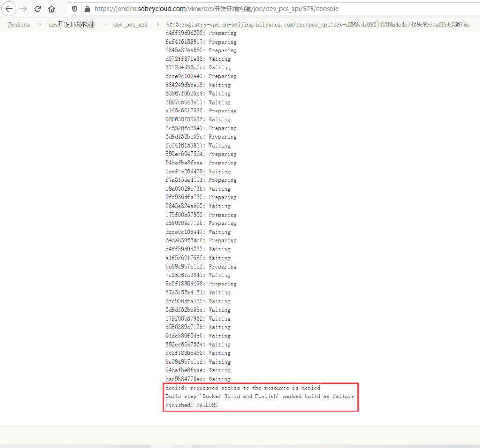
Task: Click the tracking protection shield icon
Action: (x=75, y=8)
